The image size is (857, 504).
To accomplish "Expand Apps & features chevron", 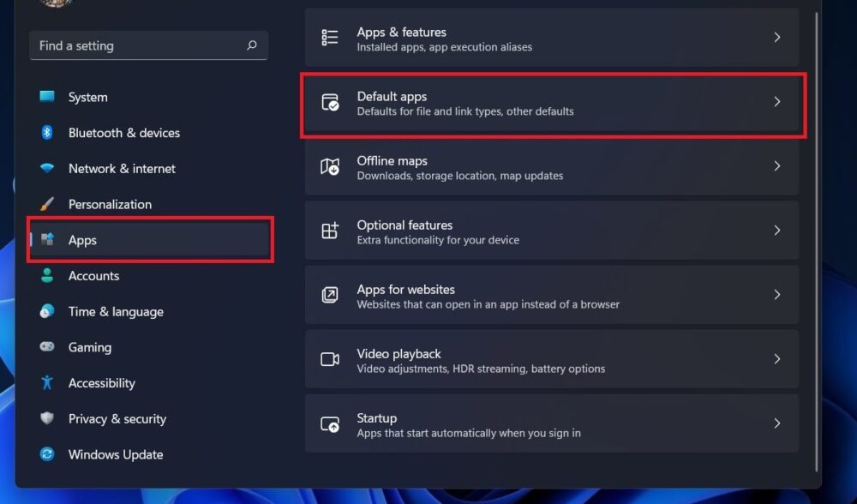I will pos(776,37).
